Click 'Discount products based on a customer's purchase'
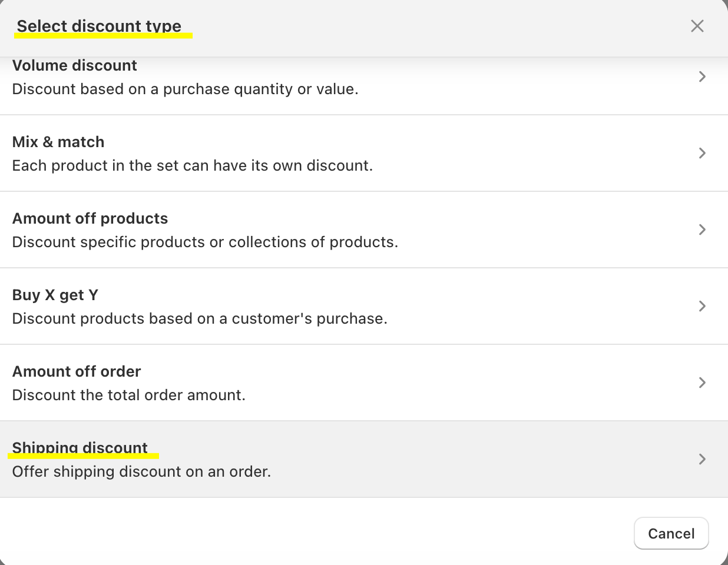728x565 pixels. pyautogui.click(x=200, y=318)
